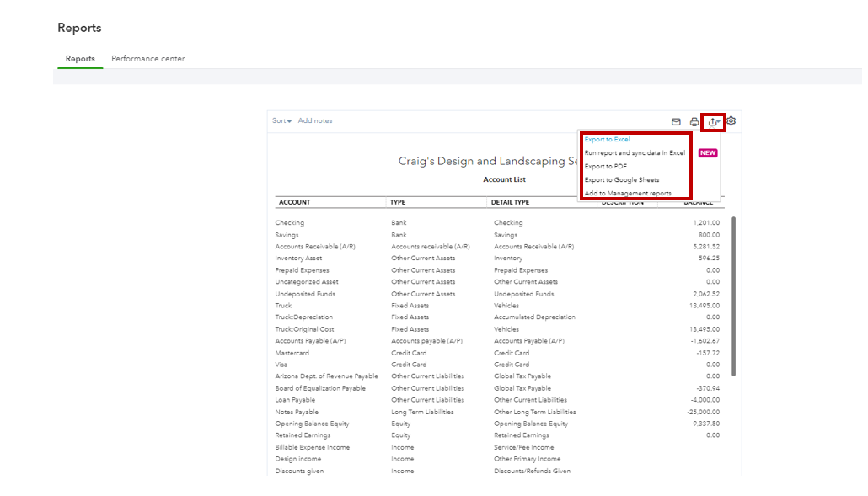868x496 pixels.
Task: Choose Export to Google Sheets
Action: point(621,180)
